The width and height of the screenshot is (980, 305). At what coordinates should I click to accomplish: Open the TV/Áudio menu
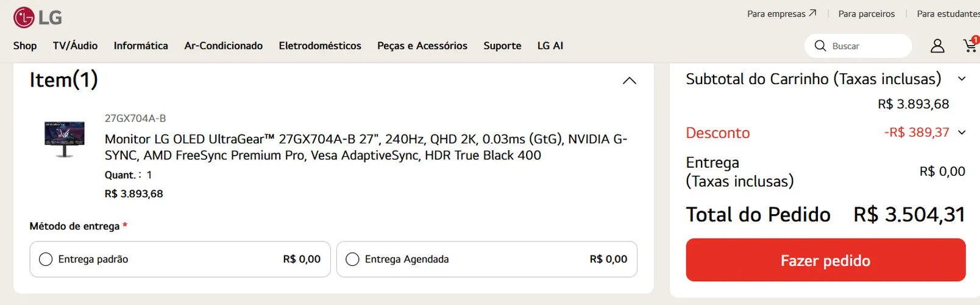(x=75, y=46)
